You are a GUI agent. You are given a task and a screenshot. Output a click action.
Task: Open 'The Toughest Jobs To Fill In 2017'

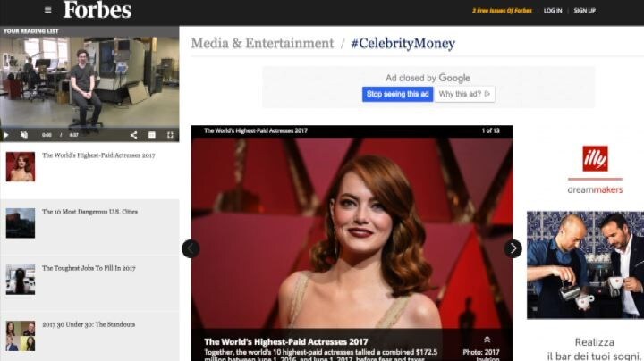click(89, 268)
